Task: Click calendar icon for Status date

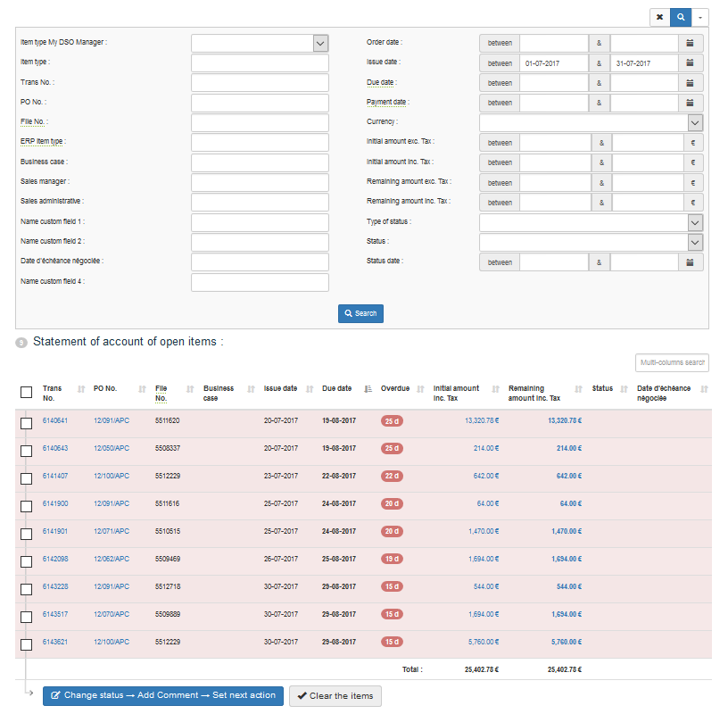Action: tap(691, 262)
